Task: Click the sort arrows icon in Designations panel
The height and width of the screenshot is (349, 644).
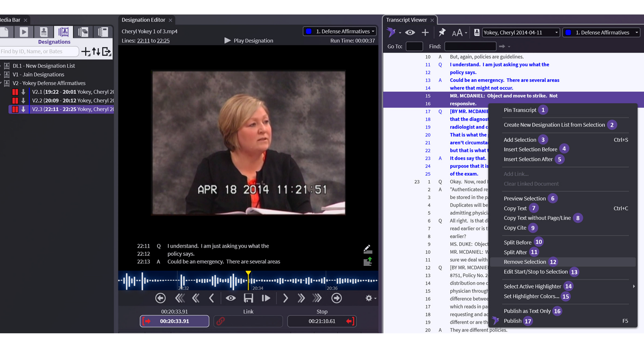Action: click(x=96, y=52)
